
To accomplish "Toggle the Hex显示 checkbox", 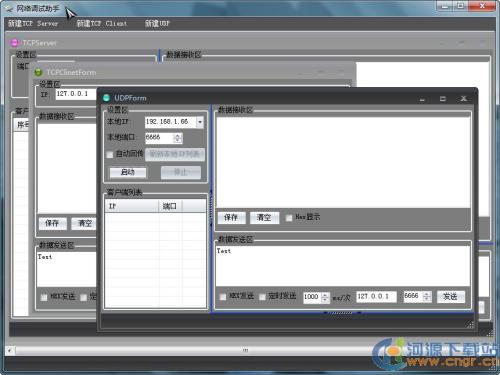I will pos(289,218).
